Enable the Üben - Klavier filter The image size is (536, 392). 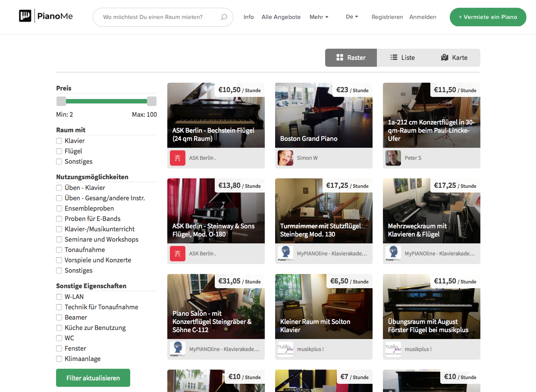(x=59, y=188)
